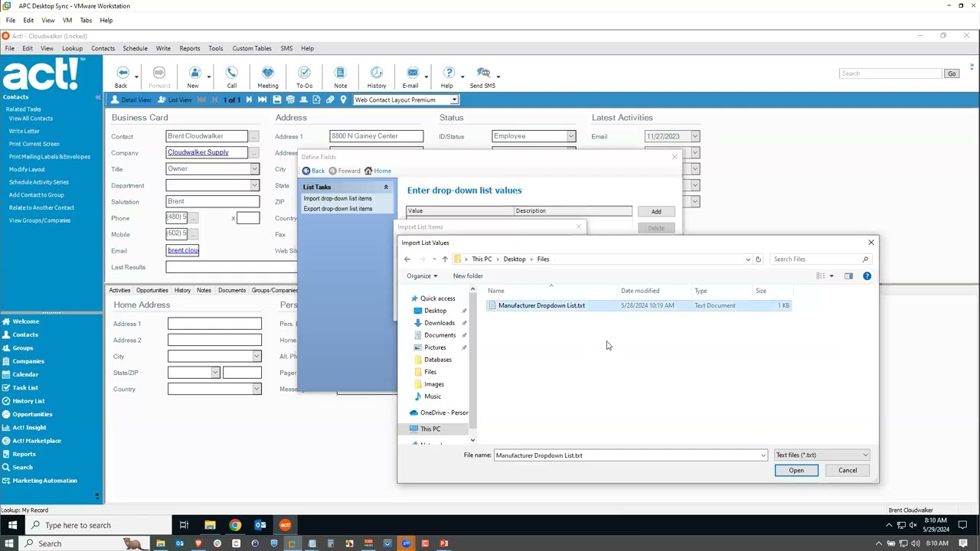Select Downloads in the navigation pane
The height and width of the screenshot is (551, 980).
pyautogui.click(x=439, y=323)
